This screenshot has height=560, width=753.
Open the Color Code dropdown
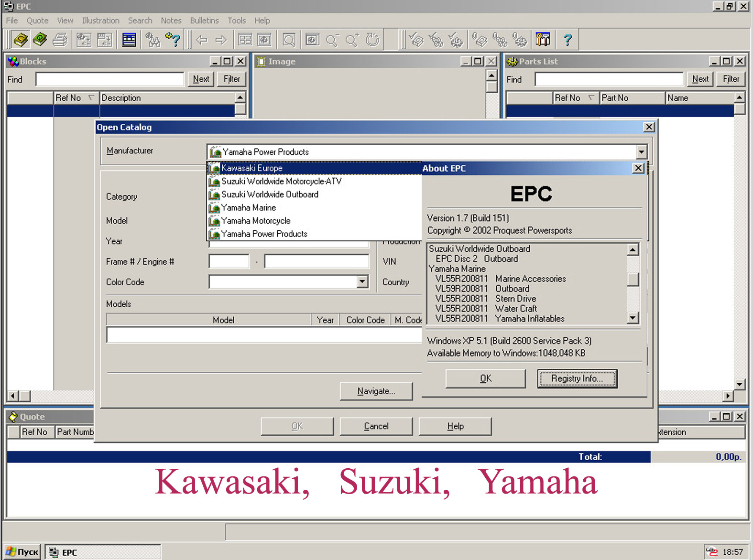click(362, 282)
